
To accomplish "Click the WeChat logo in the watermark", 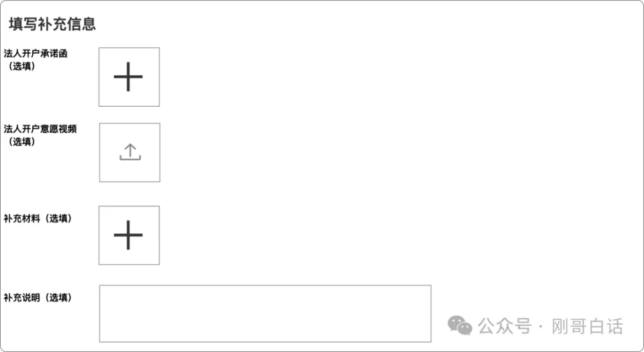I will [x=460, y=325].
